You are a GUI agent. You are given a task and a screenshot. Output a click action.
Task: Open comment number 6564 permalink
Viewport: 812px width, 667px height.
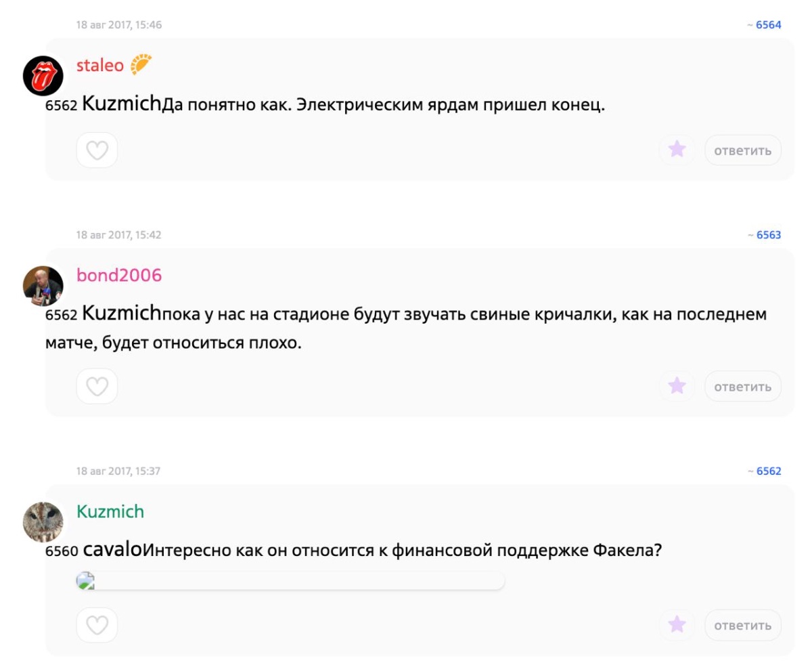point(768,25)
